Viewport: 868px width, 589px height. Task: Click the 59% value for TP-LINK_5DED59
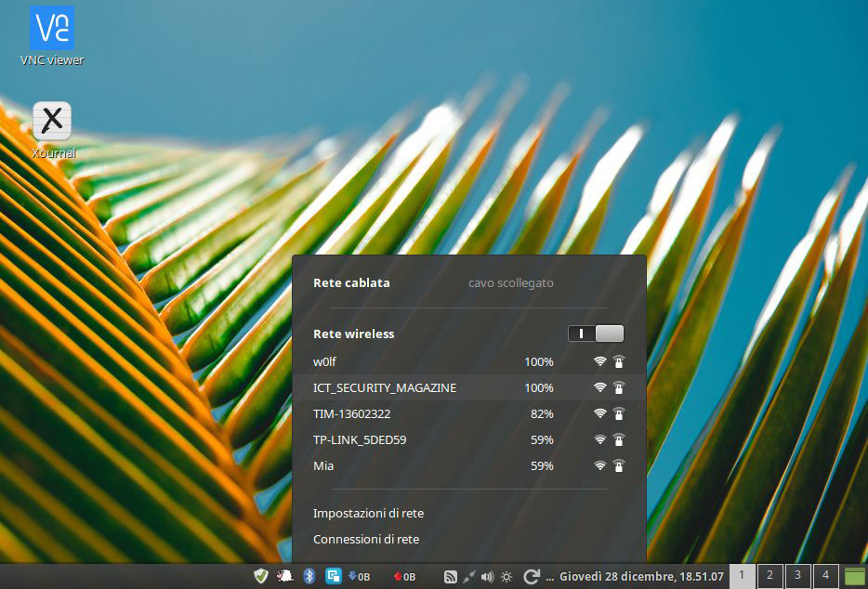click(x=542, y=439)
